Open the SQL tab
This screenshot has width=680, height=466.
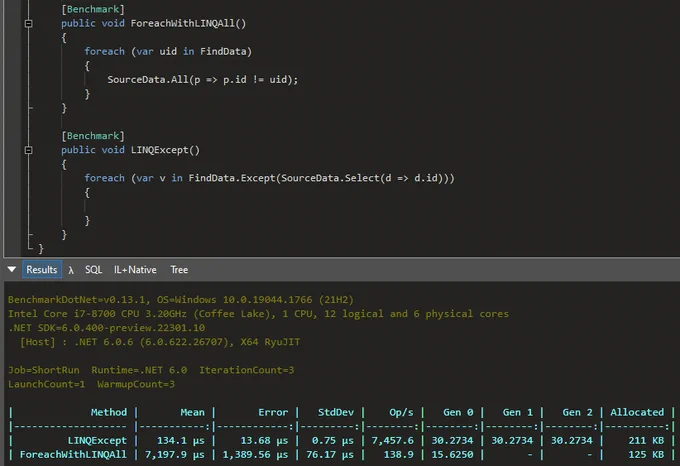click(93, 270)
